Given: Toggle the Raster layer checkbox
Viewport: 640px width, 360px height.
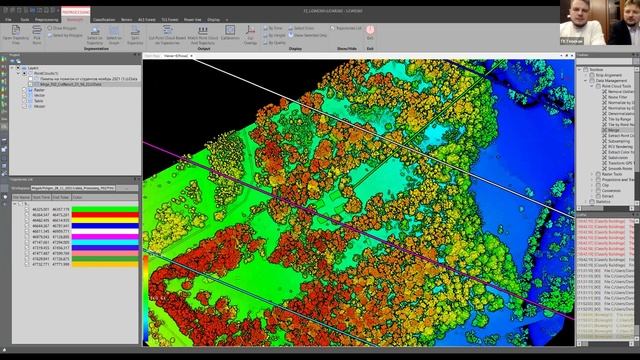Looking at the screenshot, I should [24, 90].
